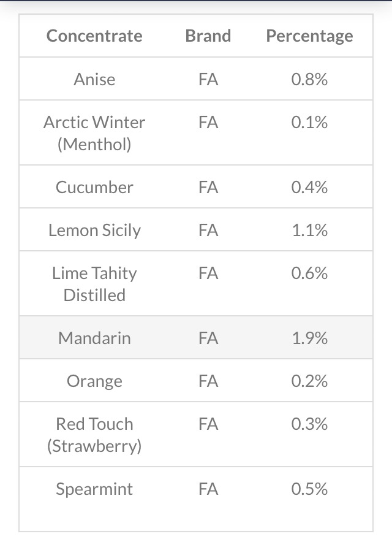Select the 1.9% Mandarin percentage cell
Viewport: 392px width, 539px height.
pyautogui.click(x=309, y=338)
